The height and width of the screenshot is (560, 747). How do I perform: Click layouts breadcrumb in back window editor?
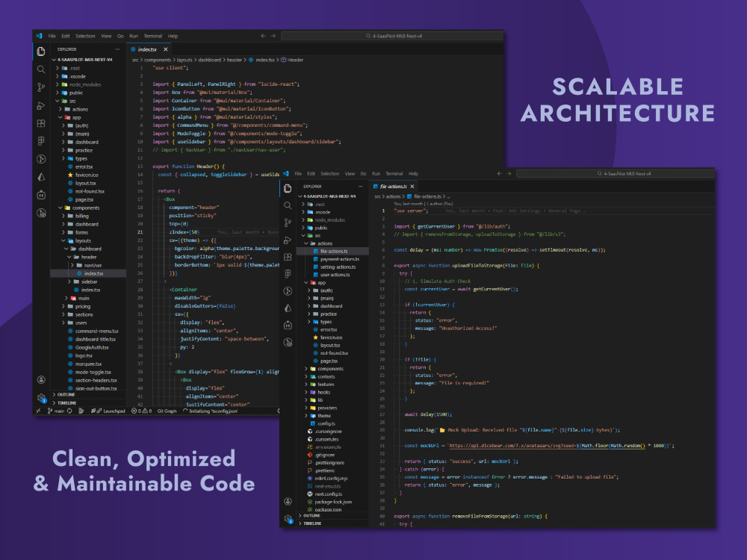coord(185,60)
